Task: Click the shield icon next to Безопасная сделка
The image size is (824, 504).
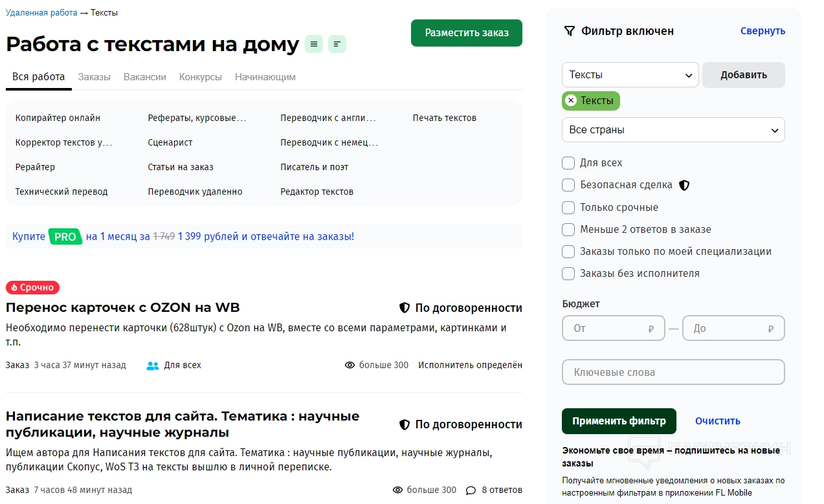Action: point(684,185)
